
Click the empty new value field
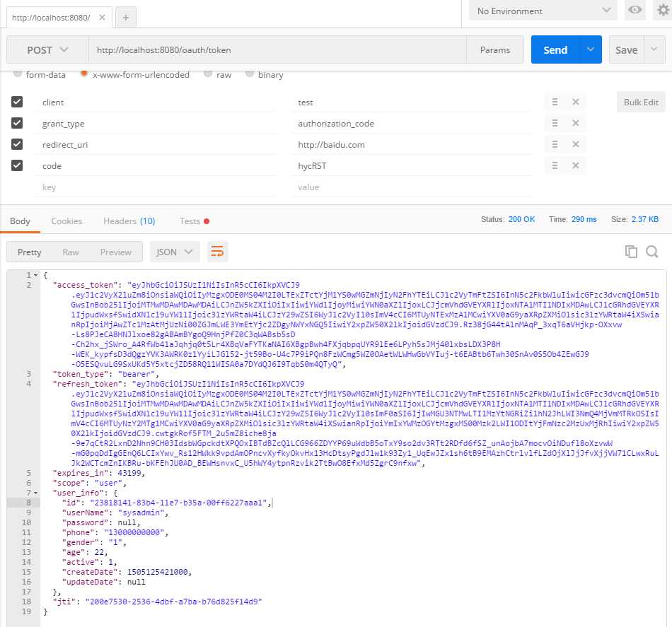[412, 187]
